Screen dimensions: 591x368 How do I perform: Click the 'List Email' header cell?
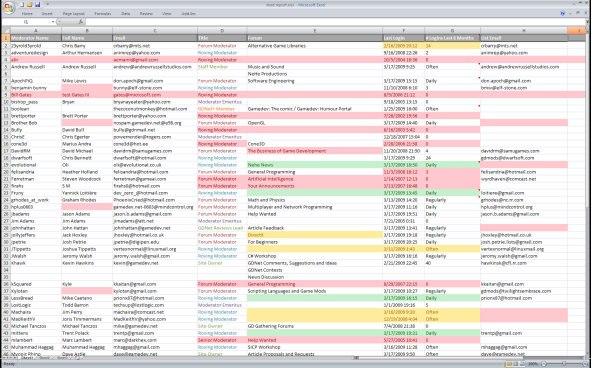tap(524, 38)
